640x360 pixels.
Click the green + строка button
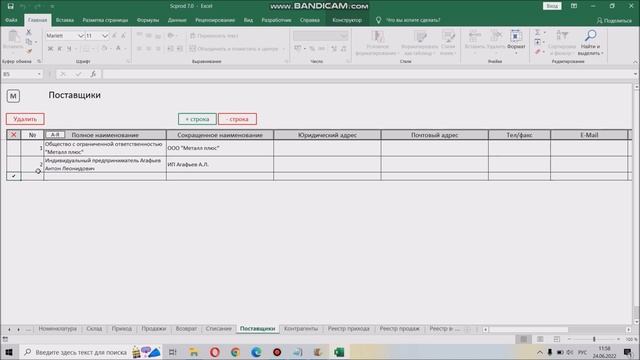197,119
